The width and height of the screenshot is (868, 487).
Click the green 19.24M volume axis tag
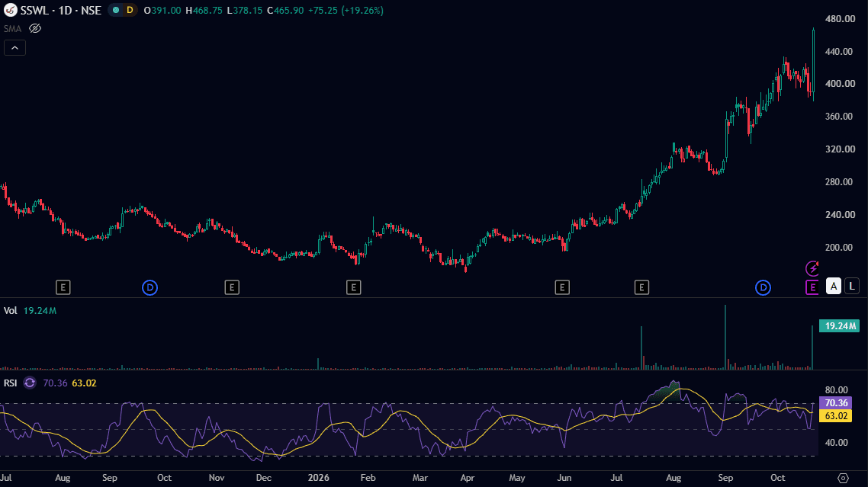839,326
